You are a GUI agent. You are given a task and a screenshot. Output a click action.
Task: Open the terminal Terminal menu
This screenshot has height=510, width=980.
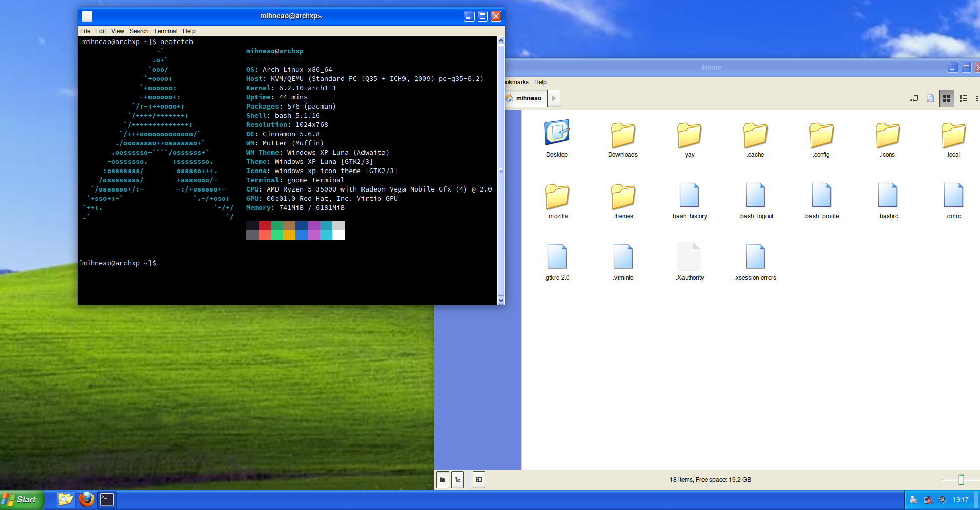tap(165, 31)
